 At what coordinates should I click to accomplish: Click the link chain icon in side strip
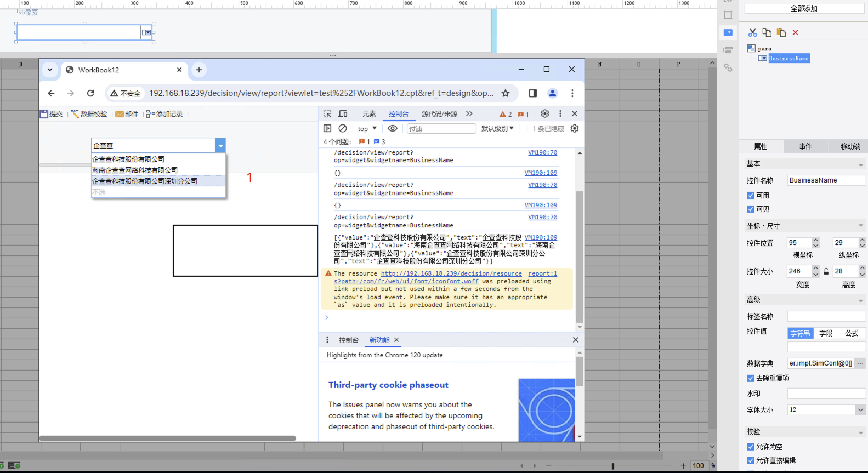click(x=728, y=67)
